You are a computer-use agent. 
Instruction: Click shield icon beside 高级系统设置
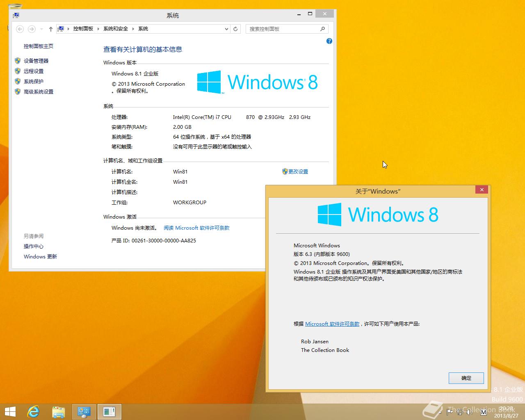(x=18, y=91)
